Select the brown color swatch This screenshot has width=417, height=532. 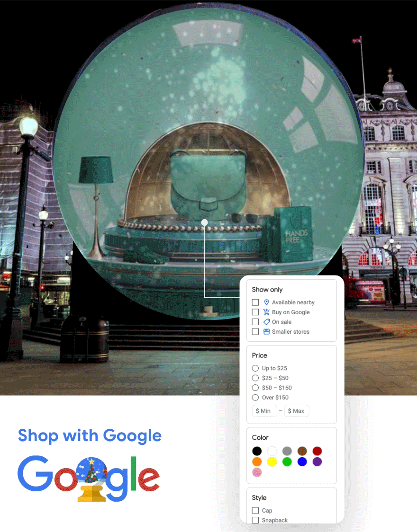tap(302, 451)
